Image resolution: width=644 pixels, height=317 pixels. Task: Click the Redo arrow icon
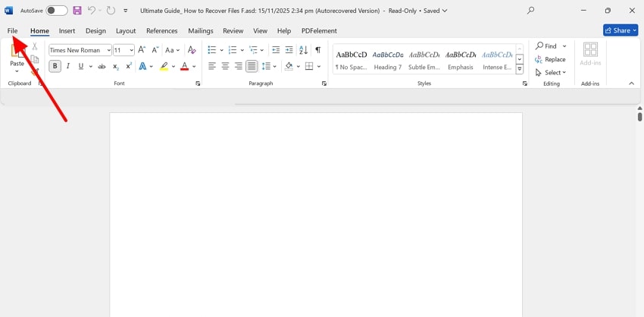(111, 11)
